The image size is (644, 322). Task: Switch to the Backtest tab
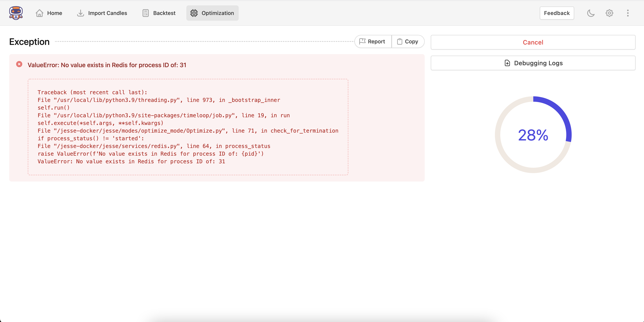point(159,13)
